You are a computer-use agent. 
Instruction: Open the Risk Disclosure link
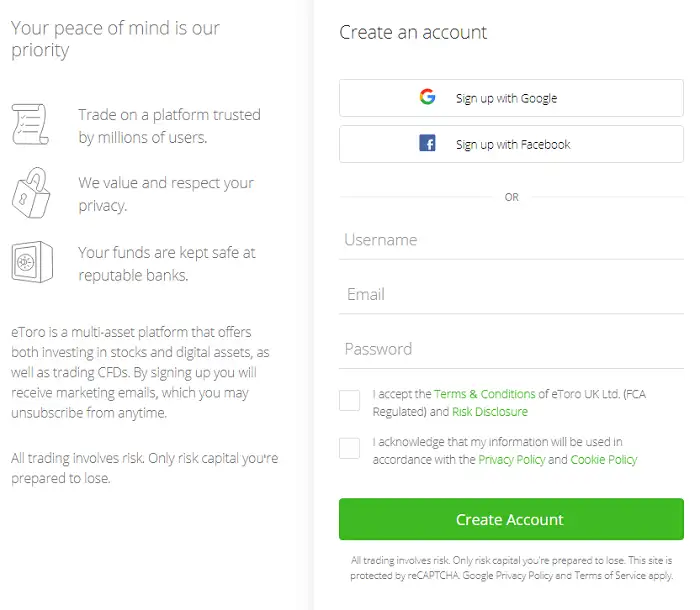point(490,412)
